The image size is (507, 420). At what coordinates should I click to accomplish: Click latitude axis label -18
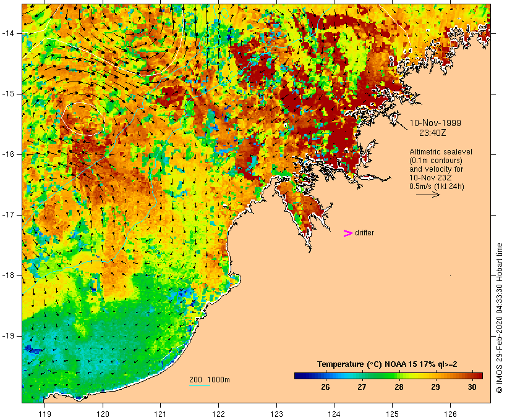8,275
